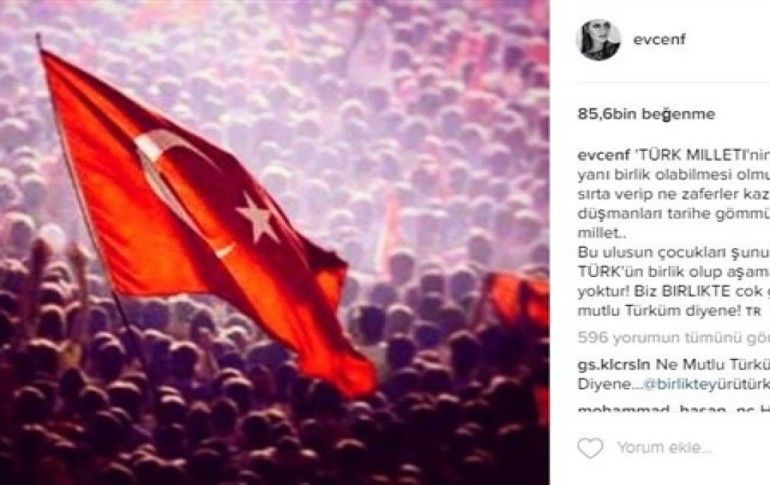The image size is (770, 485).
Task: Open the Turkish flag post photo
Action: [275, 242]
